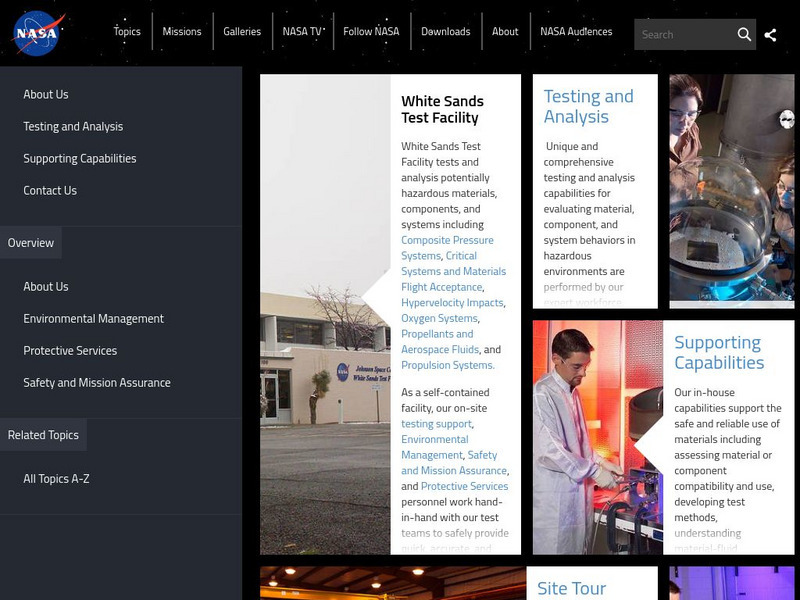The image size is (800, 600).
Task: Click the Environmental Management sidebar link
Action: (93, 318)
